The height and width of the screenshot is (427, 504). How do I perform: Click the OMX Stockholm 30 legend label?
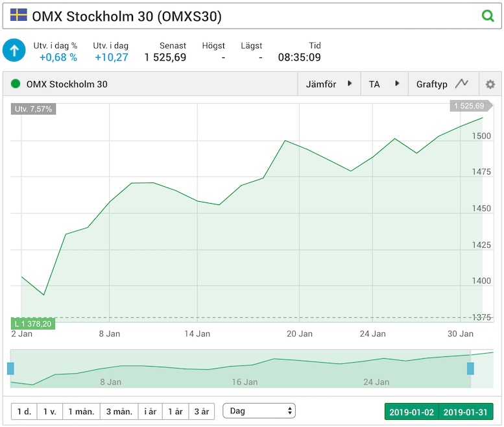[67, 84]
